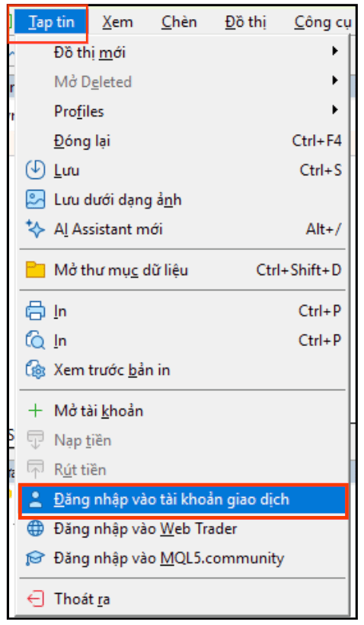Open the Chèn menu

(x=179, y=22)
